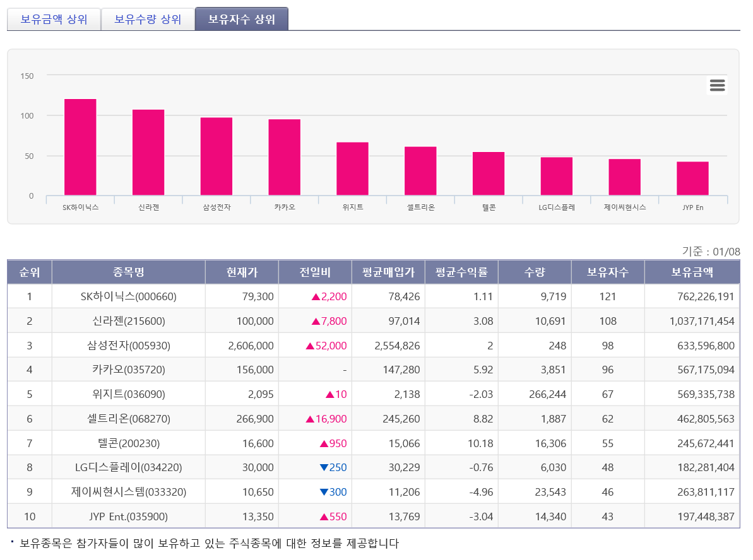This screenshot has height=560, width=753.
Task: Open 텔콘(200230) stock name in table
Action: (x=129, y=443)
